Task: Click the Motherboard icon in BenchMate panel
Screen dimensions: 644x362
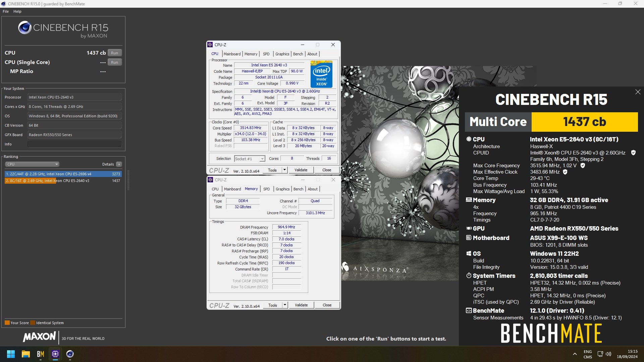Action: (469, 238)
